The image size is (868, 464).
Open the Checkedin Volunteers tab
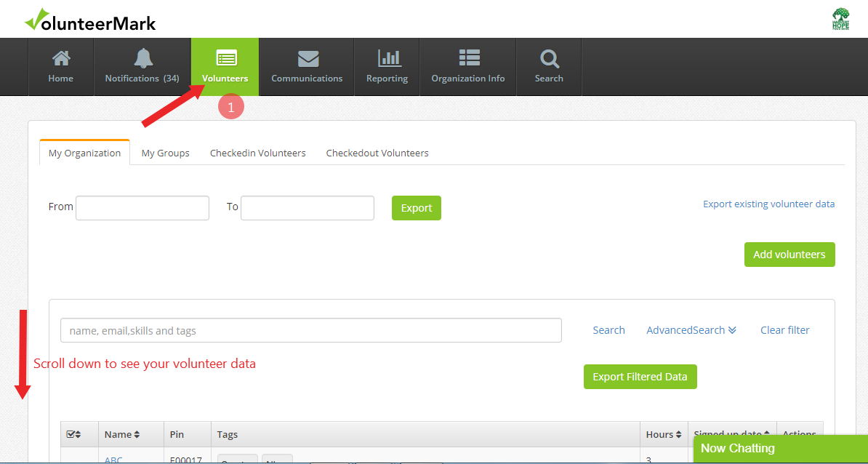[258, 153]
